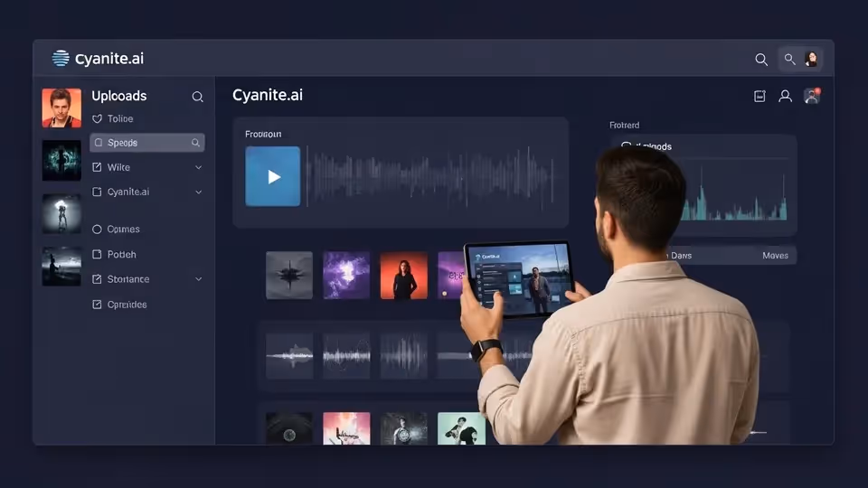
Task: Click the teal spectrum chart
Action: point(736,193)
